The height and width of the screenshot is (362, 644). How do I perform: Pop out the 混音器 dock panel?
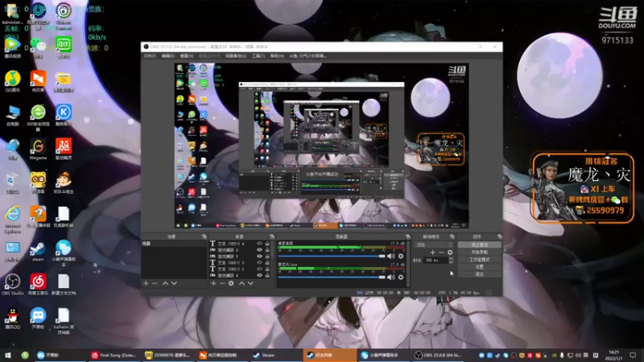(x=408, y=237)
